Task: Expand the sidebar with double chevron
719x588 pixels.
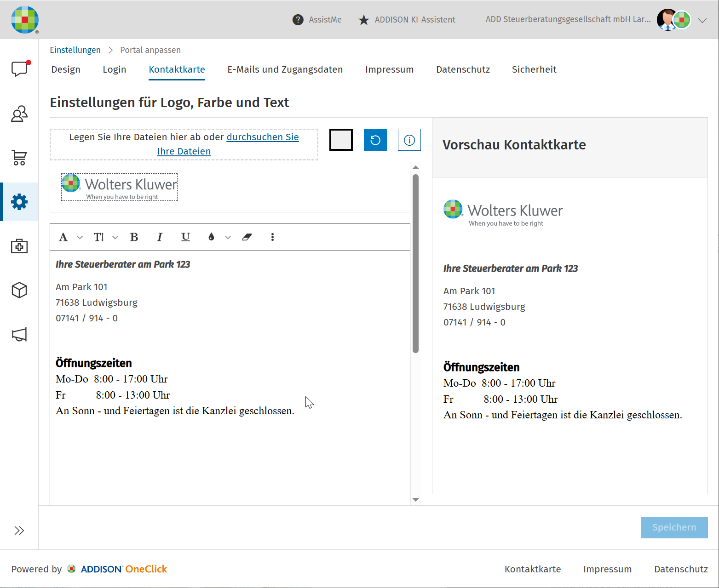Action: [x=19, y=531]
